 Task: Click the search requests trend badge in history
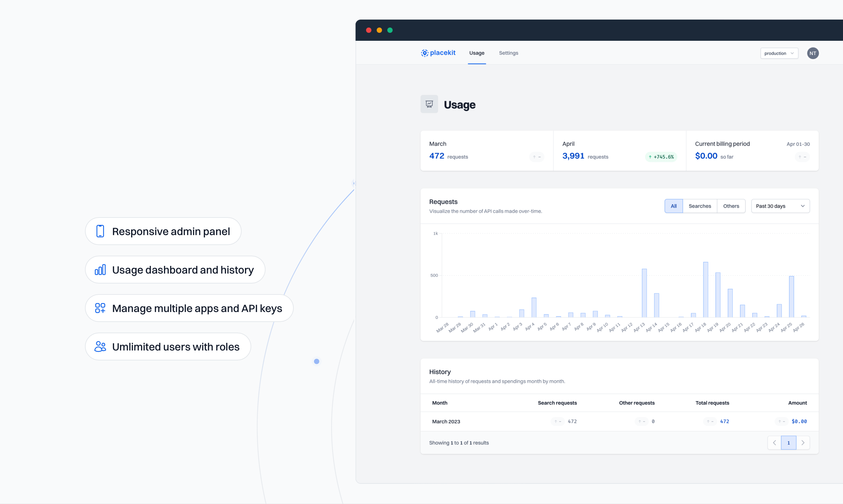coord(558,421)
